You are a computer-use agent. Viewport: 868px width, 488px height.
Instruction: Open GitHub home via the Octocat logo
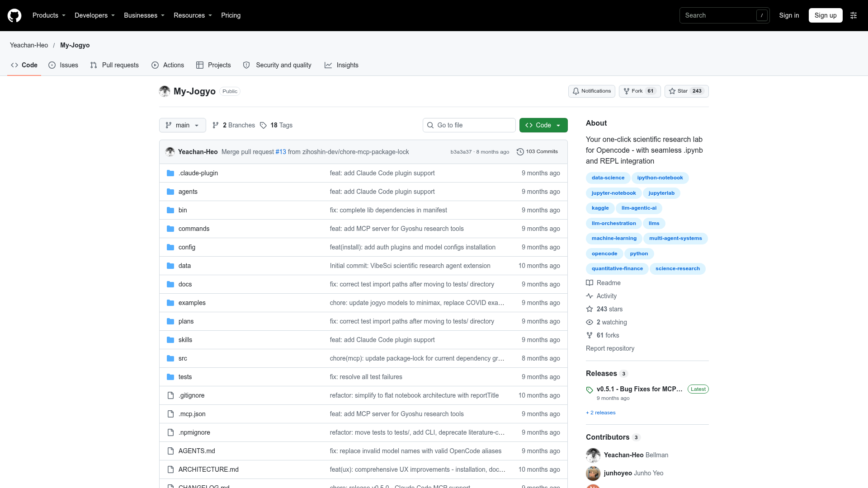(14, 15)
